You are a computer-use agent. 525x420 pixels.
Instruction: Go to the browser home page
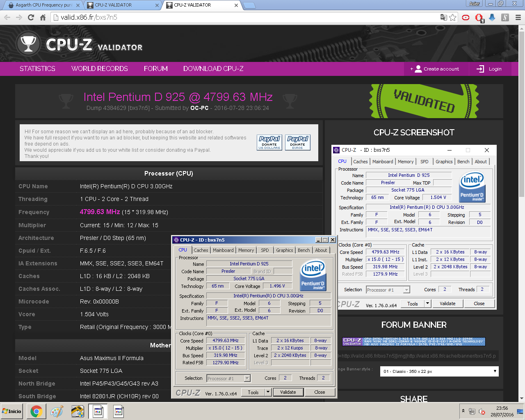43,17
